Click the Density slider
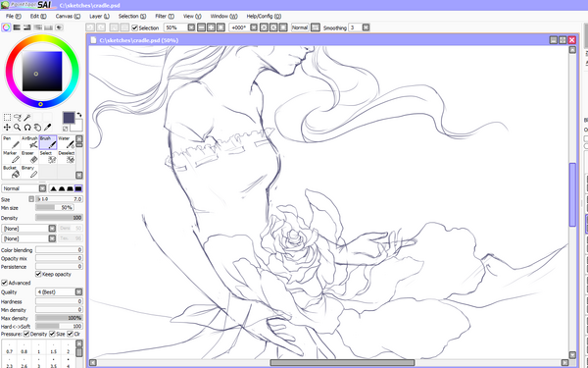The width and height of the screenshot is (588, 368). coord(59,218)
